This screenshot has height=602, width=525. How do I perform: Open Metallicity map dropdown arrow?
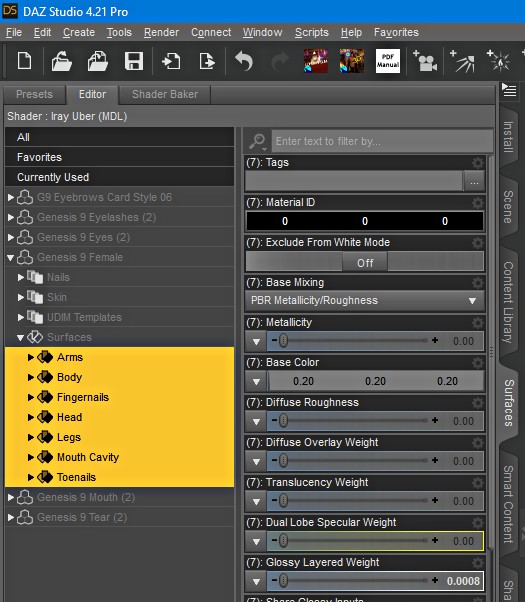click(257, 342)
